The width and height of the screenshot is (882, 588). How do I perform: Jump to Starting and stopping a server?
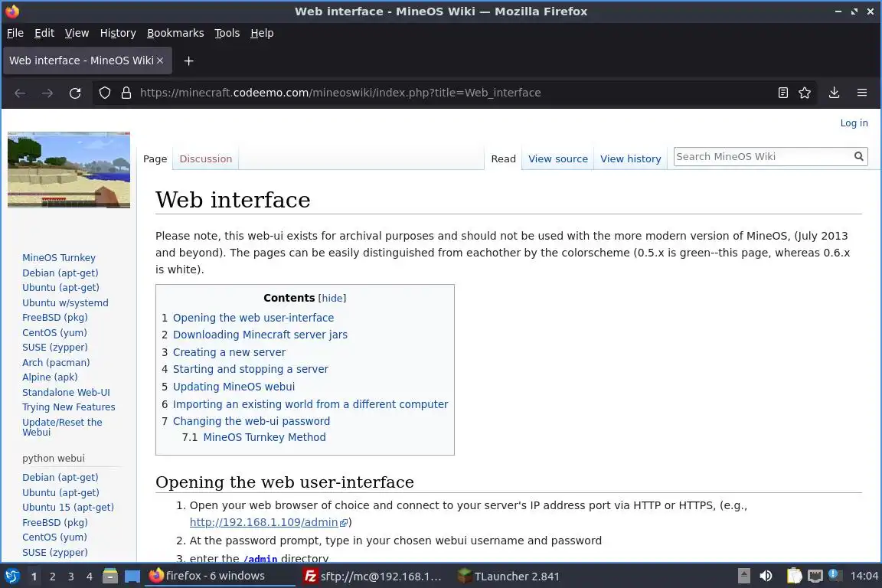(250, 369)
